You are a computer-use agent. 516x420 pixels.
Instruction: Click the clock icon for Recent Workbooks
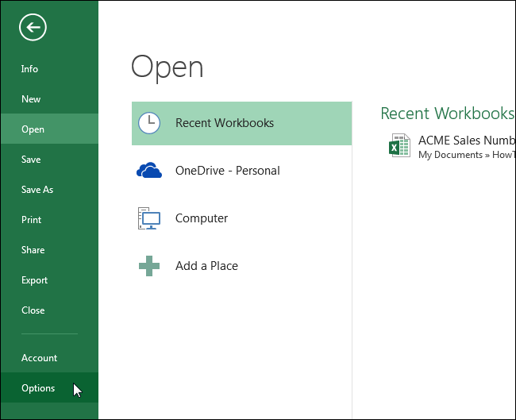pos(149,123)
